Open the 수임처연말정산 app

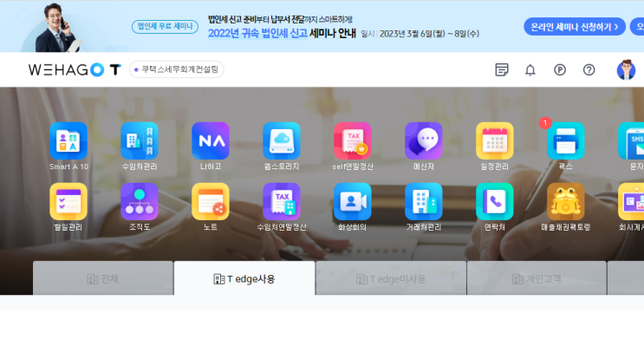click(x=282, y=202)
